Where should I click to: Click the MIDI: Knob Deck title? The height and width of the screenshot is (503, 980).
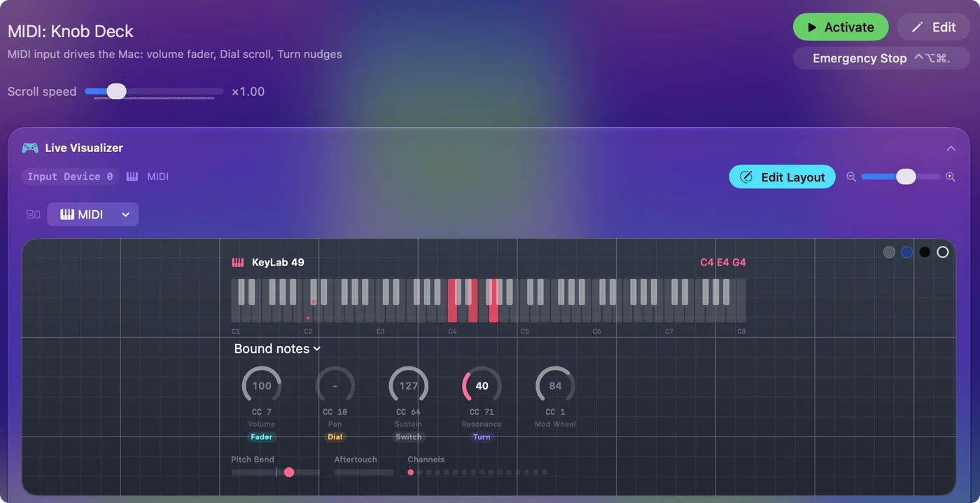pos(71,32)
